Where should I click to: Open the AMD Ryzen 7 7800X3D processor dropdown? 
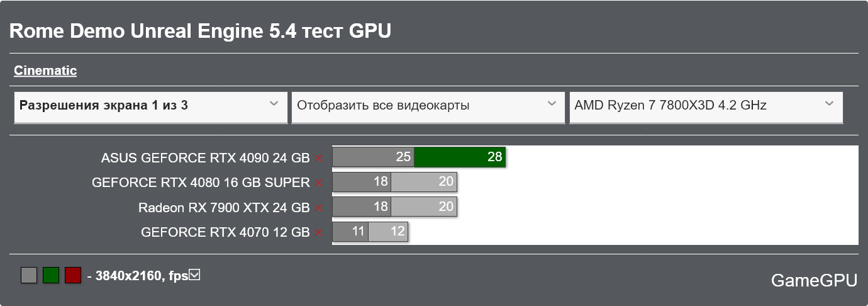[x=706, y=106]
